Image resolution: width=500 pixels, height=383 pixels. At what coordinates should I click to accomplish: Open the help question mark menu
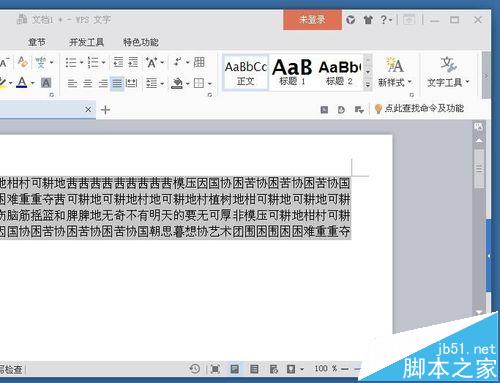click(386, 20)
